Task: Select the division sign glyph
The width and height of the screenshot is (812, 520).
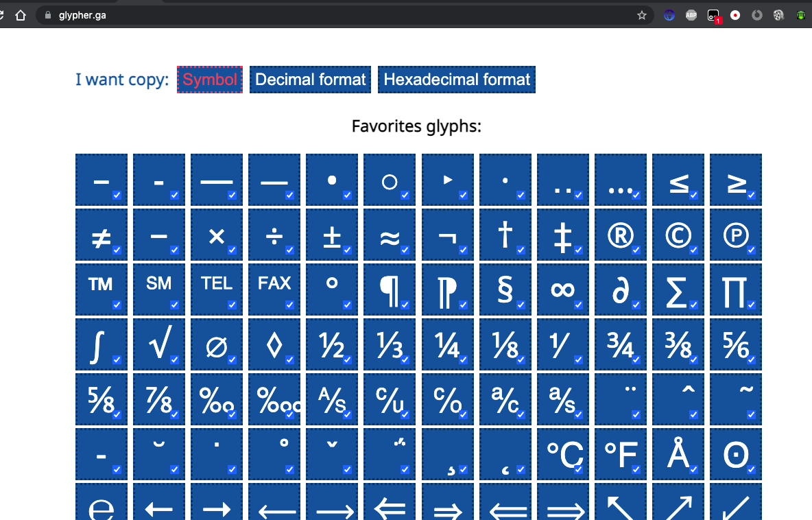Action: point(274,233)
